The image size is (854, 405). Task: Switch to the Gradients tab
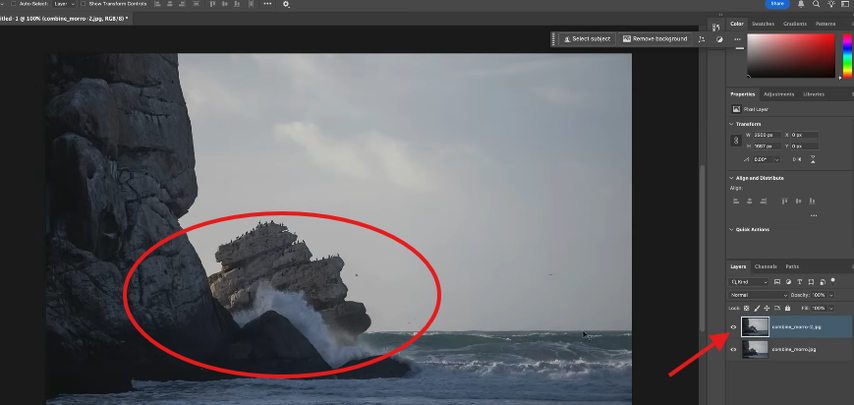[x=795, y=24]
